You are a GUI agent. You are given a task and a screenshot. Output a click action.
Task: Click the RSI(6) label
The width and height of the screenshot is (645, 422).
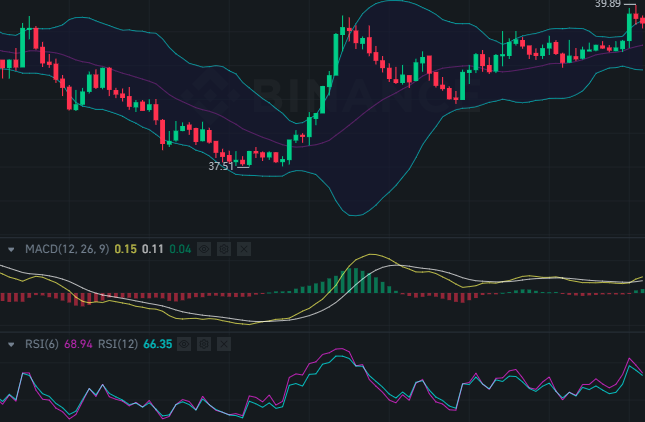click(42, 344)
